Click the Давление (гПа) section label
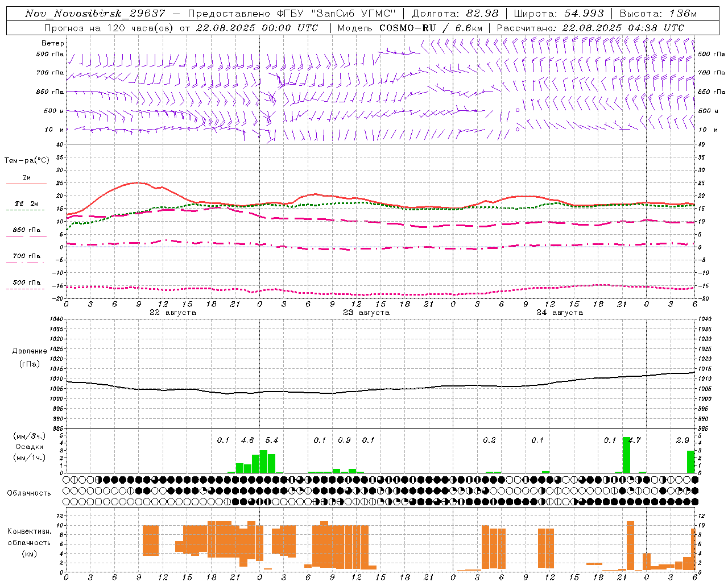The image size is (728, 582). pyautogui.click(x=29, y=357)
